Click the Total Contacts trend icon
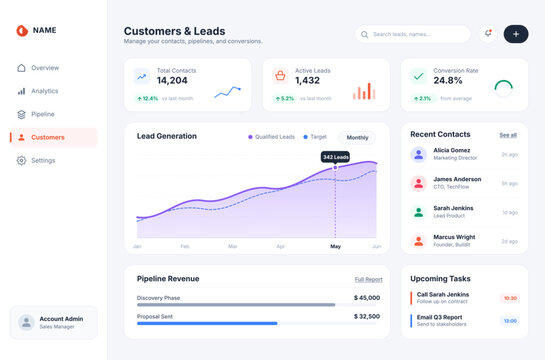545x360 pixels. [141, 76]
